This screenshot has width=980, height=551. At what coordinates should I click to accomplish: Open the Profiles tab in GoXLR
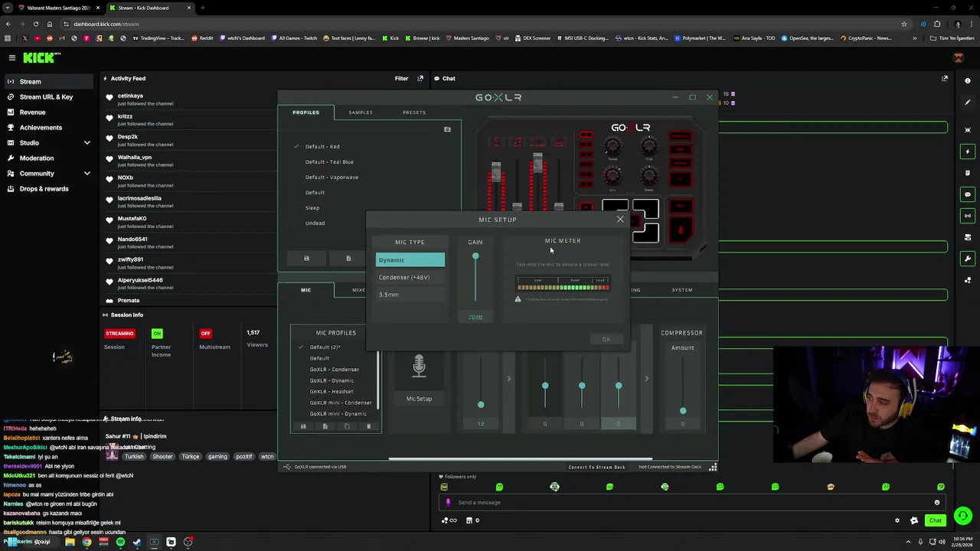coord(305,112)
